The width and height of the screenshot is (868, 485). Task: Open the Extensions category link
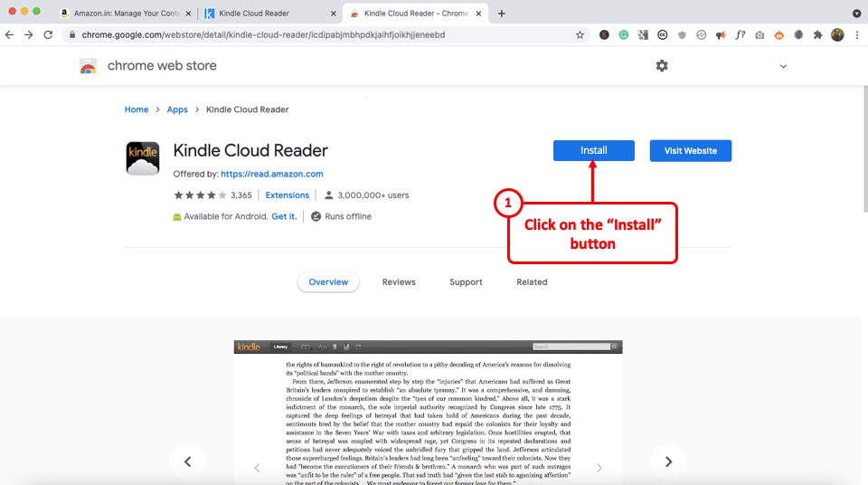287,195
